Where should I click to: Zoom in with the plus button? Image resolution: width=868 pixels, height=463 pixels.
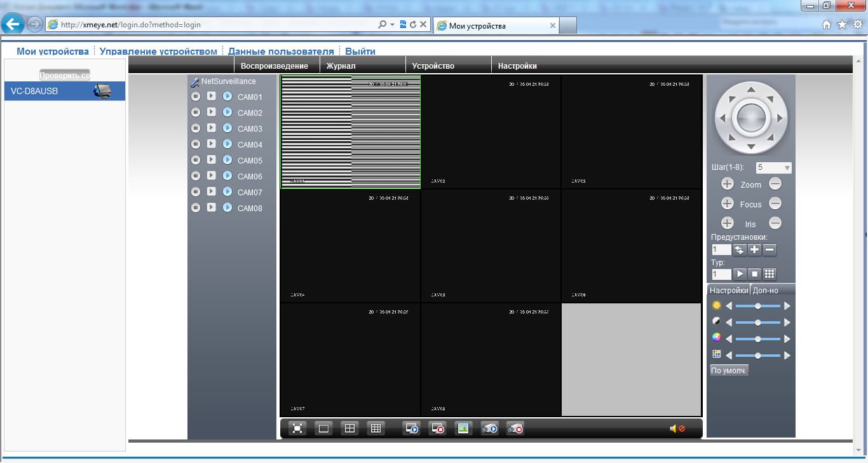point(728,184)
